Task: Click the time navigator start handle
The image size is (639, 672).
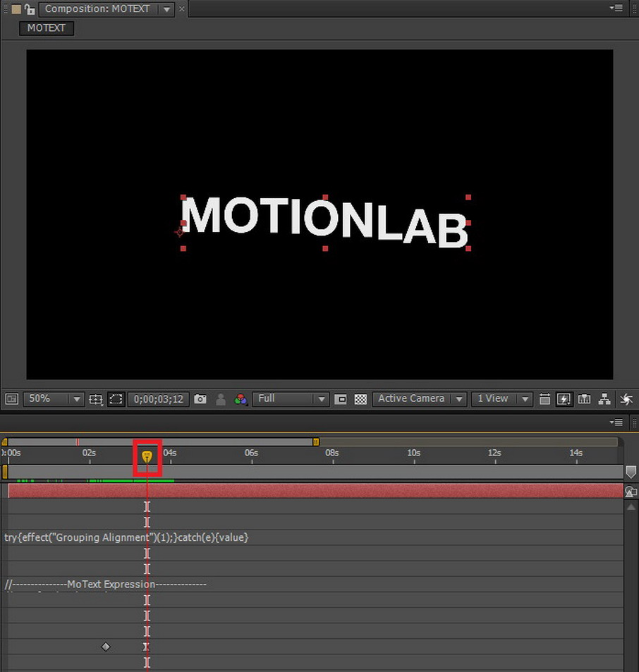Action: coord(4,442)
